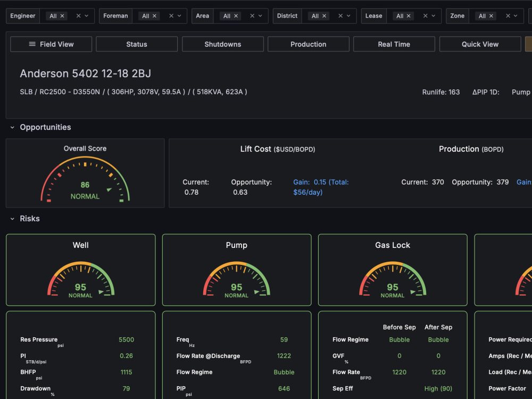Clear the District filter selection
532x399 pixels.
[x=340, y=16]
